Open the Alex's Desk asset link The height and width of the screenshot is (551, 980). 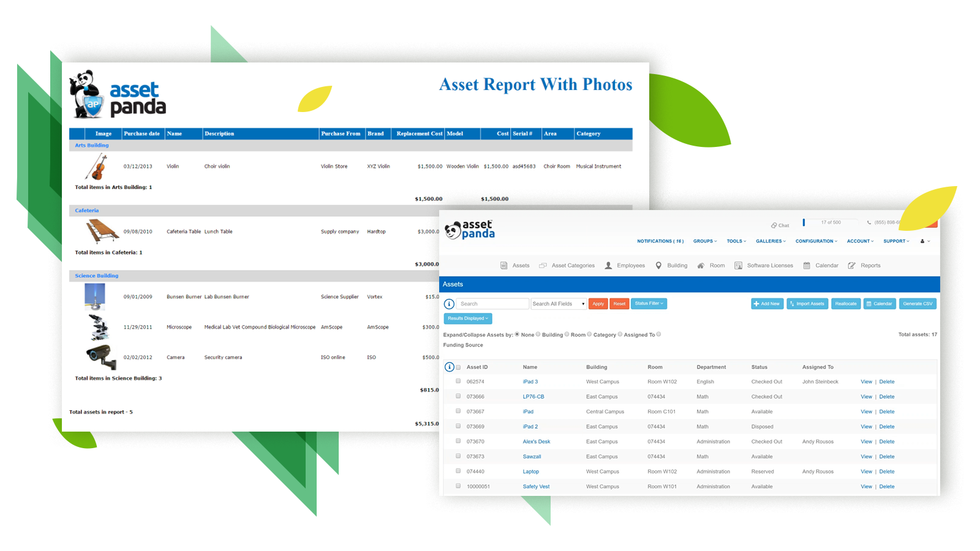click(537, 441)
